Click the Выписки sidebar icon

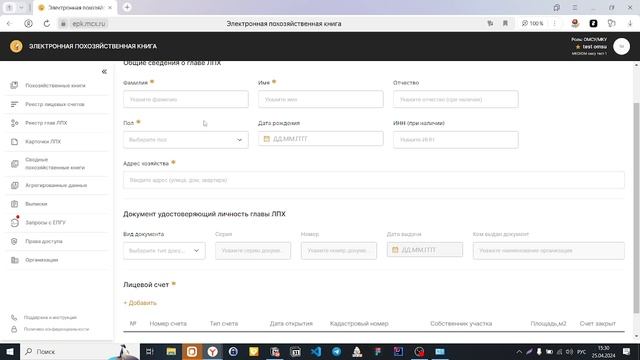pyautogui.click(x=14, y=204)
